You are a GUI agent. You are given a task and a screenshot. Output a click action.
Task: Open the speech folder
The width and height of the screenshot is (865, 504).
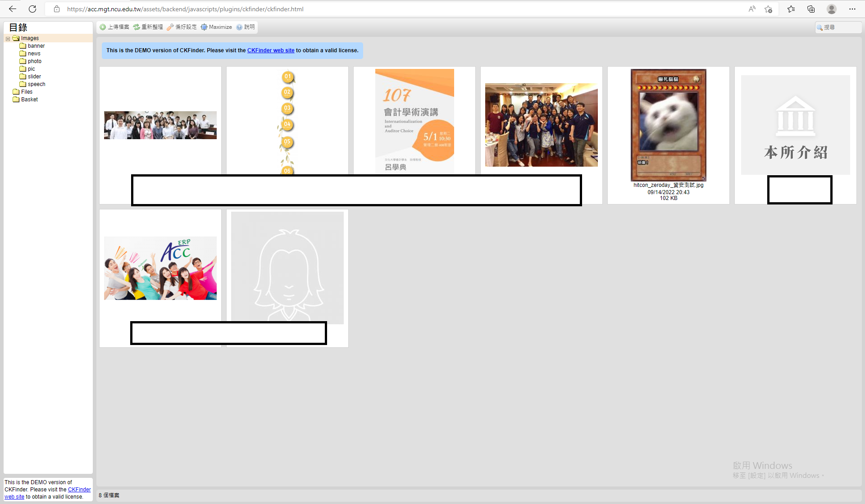(x=36, y=84)
